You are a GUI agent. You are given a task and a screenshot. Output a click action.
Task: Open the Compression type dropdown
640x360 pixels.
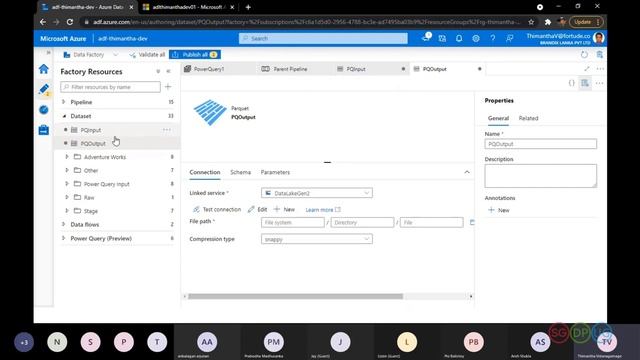click(317, 239)
